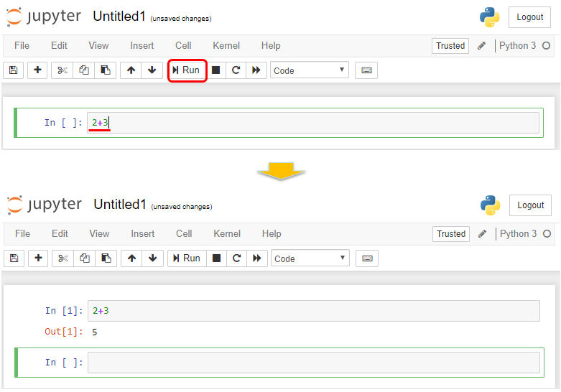Click code cell containing 2+3 in upper notebook
Viewport: 561px width, 392px height.
pos(313,123)
